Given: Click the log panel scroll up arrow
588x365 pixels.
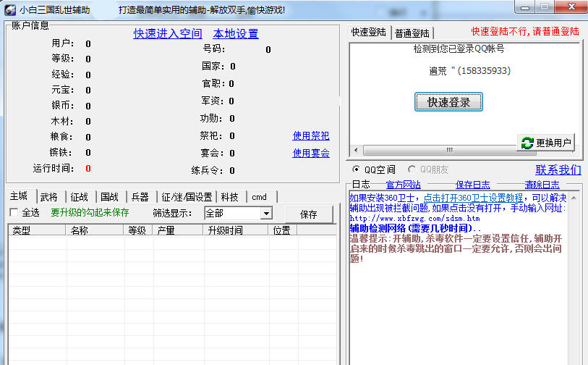Looking at the screenshot, I should pos(574,197).
